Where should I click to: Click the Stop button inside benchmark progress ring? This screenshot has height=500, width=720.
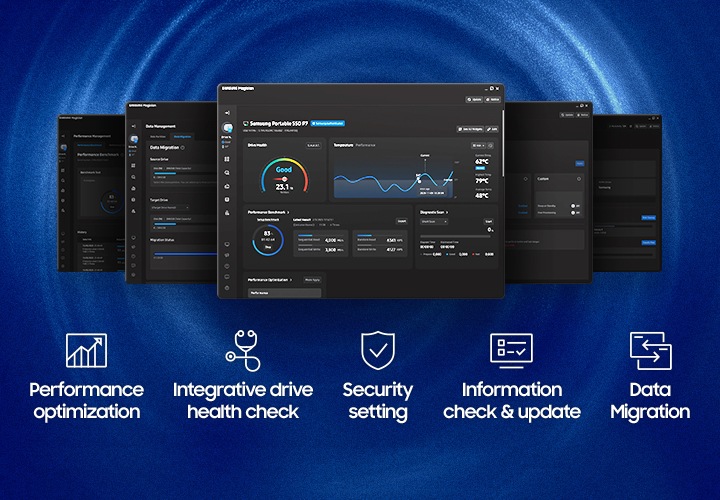(x=268, y=247)
